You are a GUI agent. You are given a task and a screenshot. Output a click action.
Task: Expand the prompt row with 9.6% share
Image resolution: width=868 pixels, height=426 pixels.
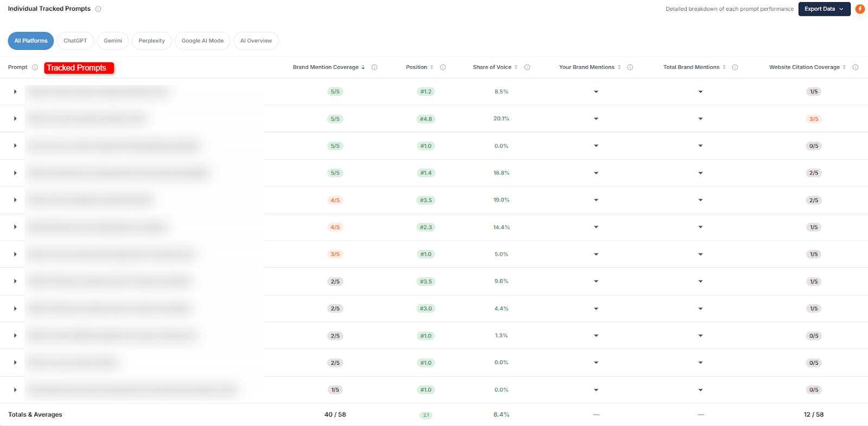click(x=15, y=281)
